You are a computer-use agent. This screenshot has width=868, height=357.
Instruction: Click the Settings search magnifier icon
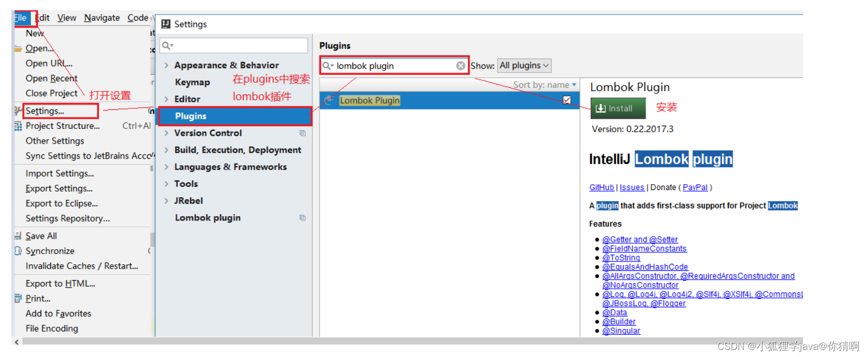click(167, 46)
